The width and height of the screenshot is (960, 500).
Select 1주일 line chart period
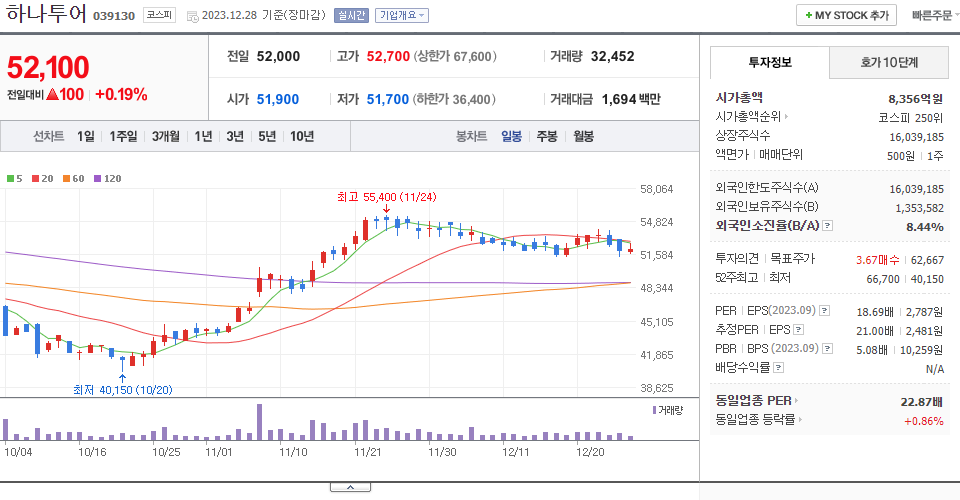pyautogui.click(x=123, y=136)
